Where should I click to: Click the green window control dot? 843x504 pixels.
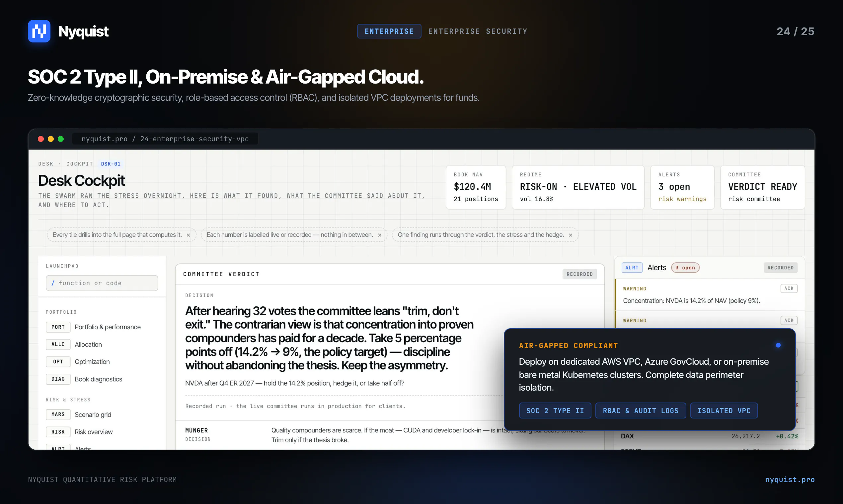point(61,139)
